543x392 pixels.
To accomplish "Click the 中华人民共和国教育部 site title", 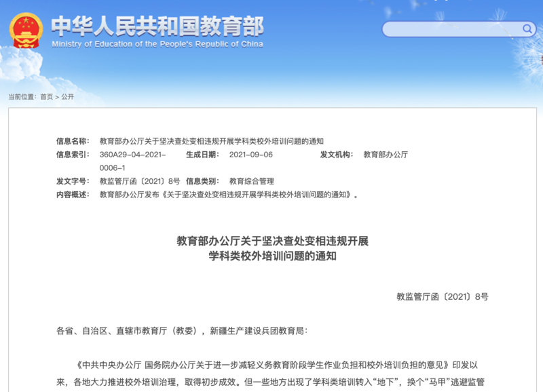I will [x=157, y=24].
